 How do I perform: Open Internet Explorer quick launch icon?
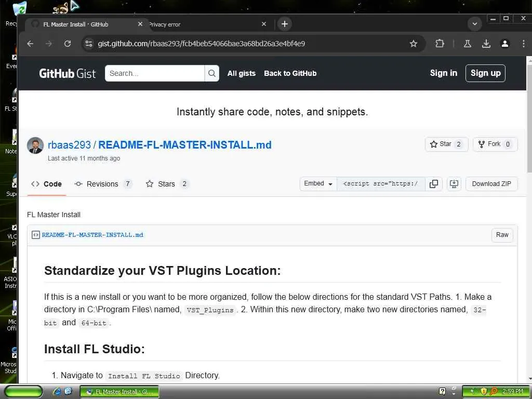pos(57,392)
